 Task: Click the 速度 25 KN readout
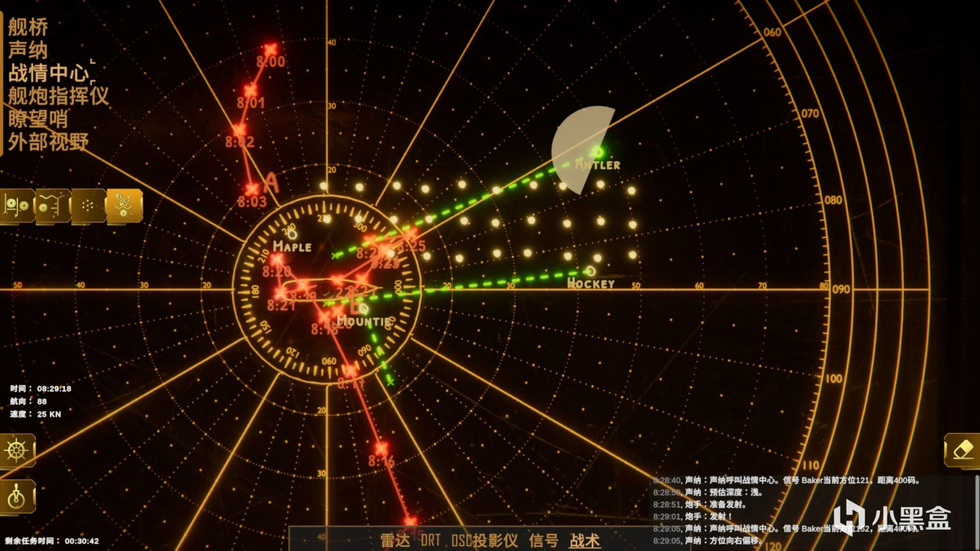click(35, 414)
